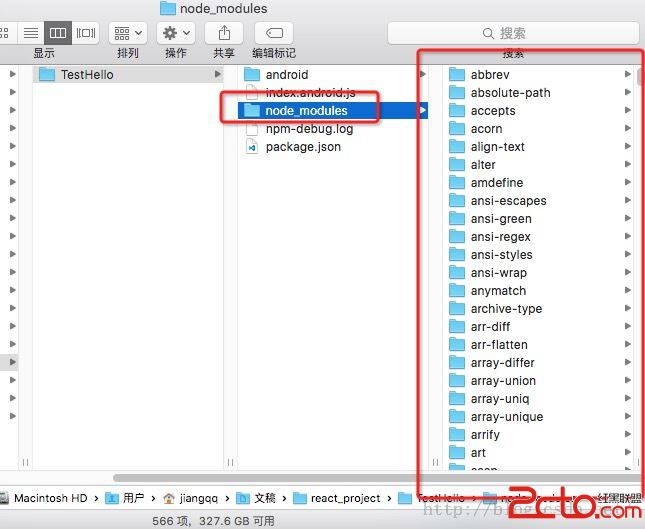Click the archive-type folder icon
The image size is (645, 529).
[457, 309]
